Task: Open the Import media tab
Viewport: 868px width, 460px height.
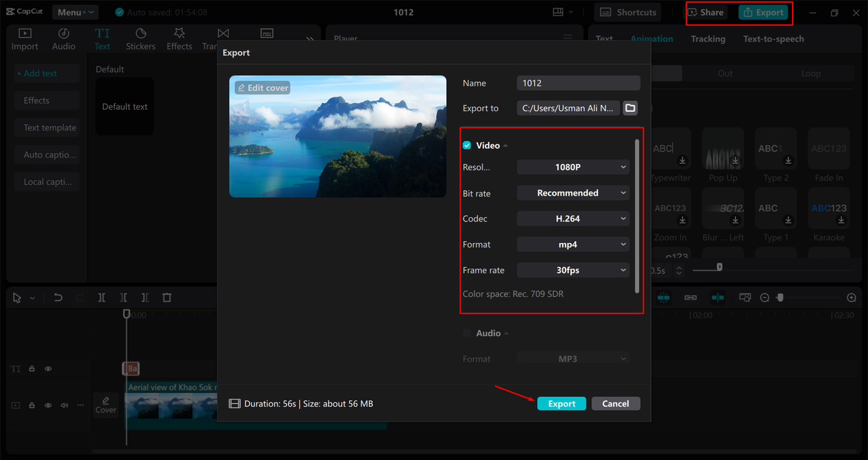Action: pos(24,39)
